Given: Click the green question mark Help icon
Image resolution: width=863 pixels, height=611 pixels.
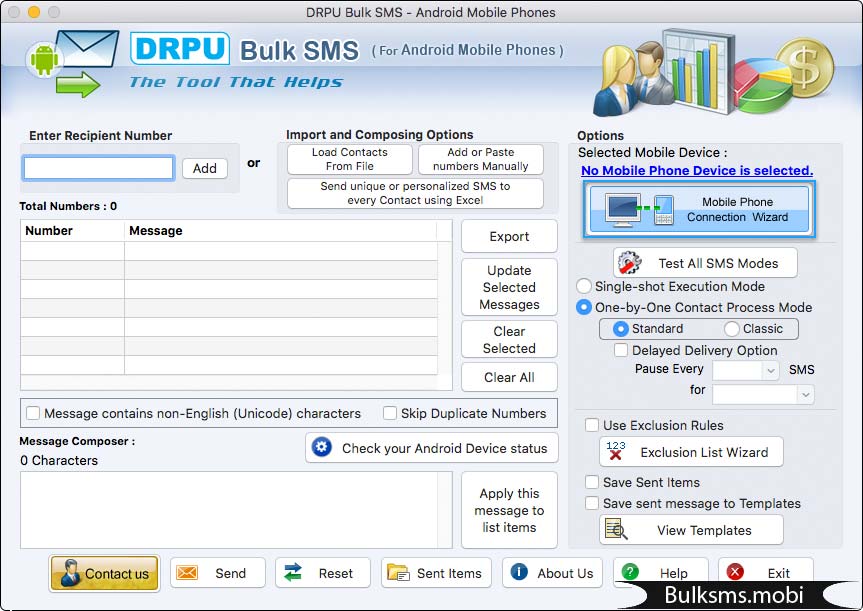Looking at the screenshot, I should click(x=630, y=572).
